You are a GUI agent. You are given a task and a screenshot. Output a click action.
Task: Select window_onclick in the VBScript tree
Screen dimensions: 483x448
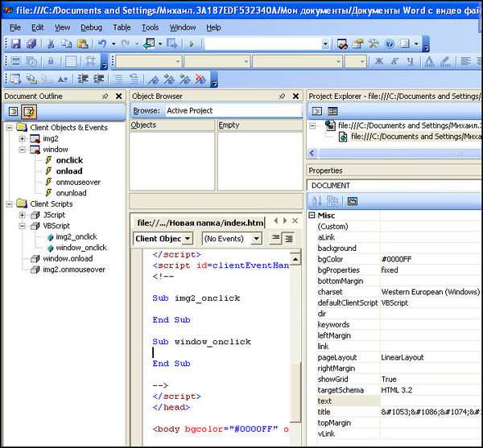(81, 248)
